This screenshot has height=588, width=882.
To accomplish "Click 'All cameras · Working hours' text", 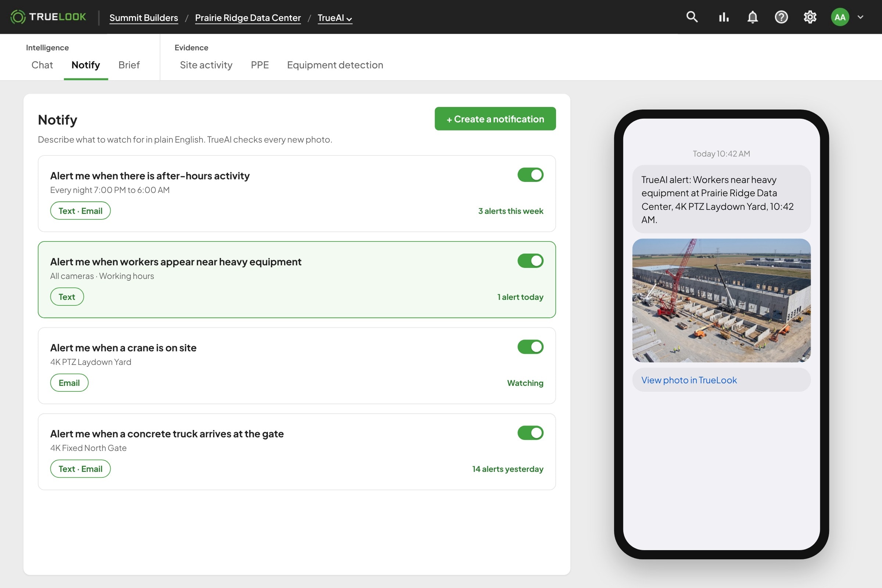I will [102, 276].
